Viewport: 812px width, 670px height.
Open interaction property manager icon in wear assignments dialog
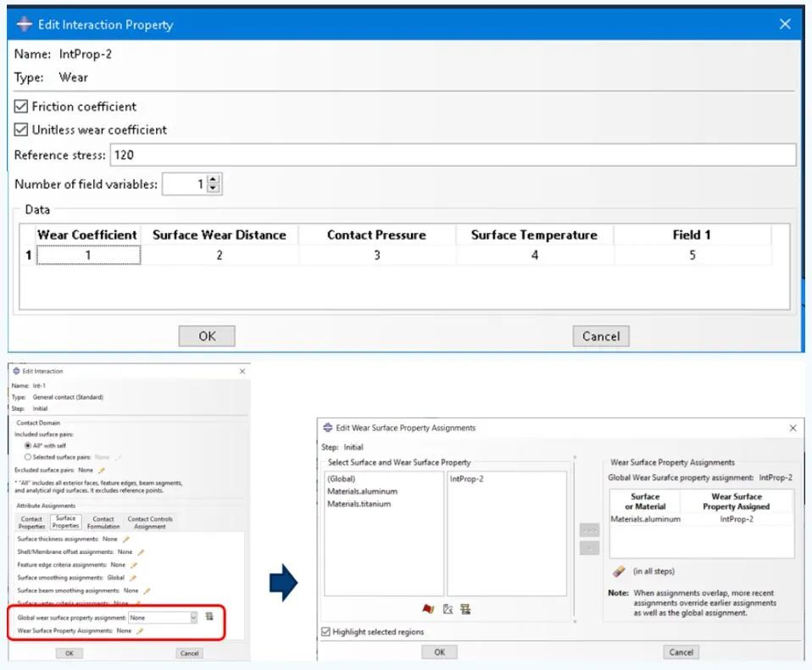465,609
